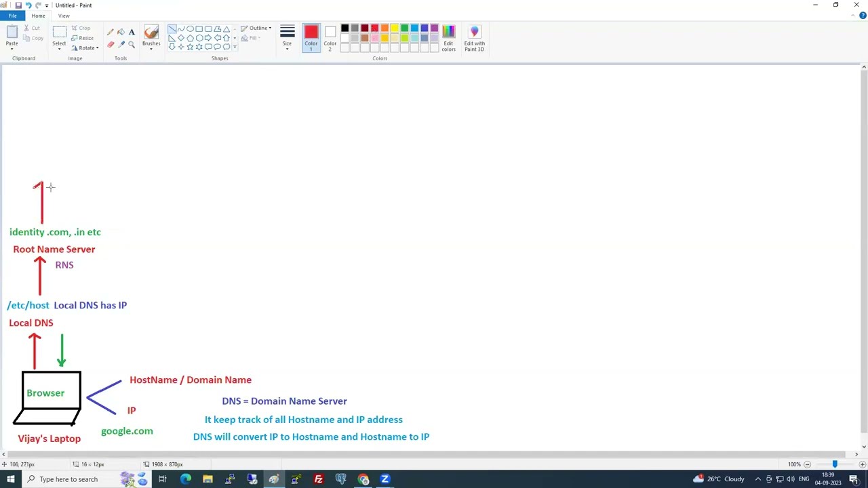Pick the yellow color swatch
The height and width of the screenshot is (488, 868).
[x=394, y=28]
